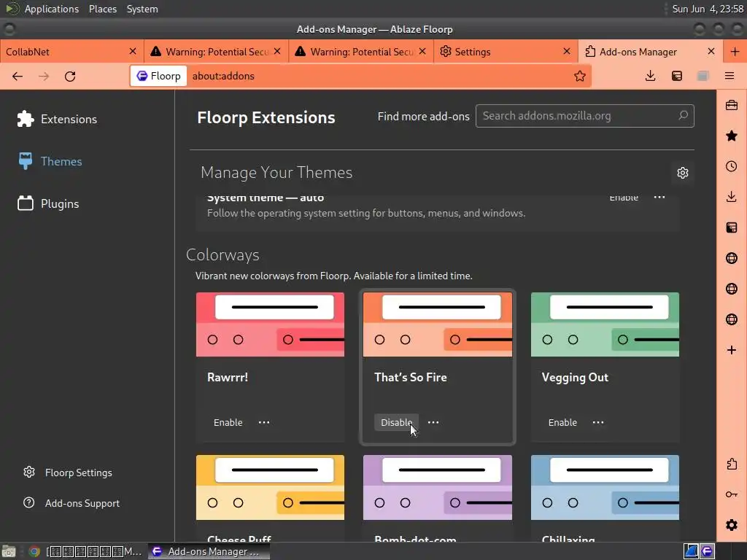Open a new tab with plus button
The image size is (747, 560).
point(735,52)
